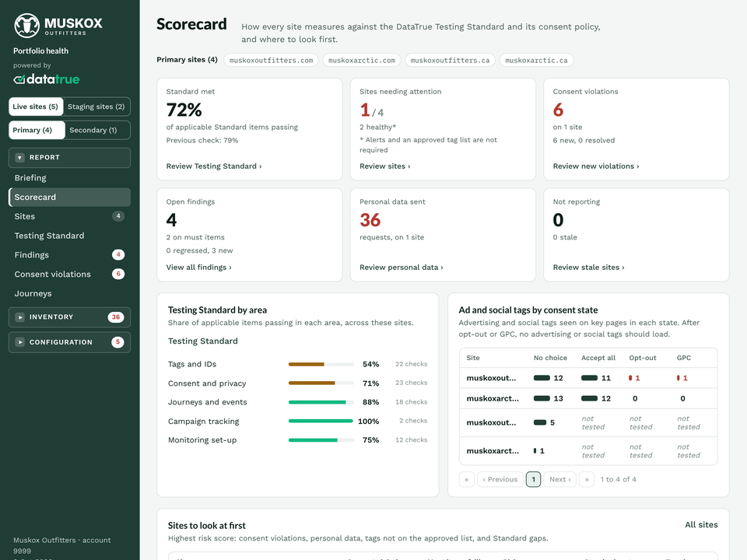Viewport: 747px width, 560px height.
Task: Click the Inventory badge 36
Action: coord(116,317)
